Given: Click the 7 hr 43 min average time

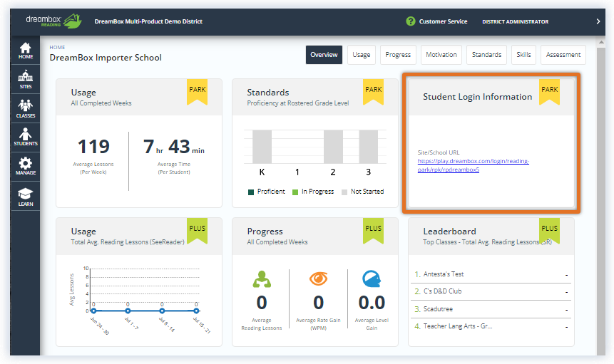Looking at the screenshot, I should (x=174, y=147).
